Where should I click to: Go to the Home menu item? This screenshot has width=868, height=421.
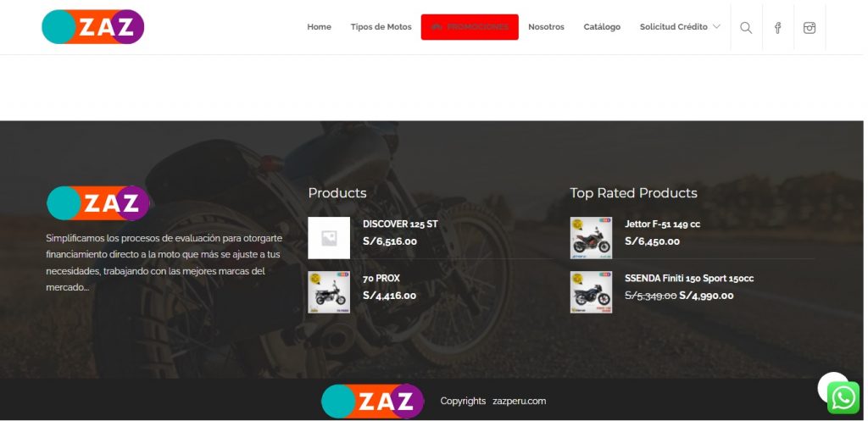click(319, 26)
